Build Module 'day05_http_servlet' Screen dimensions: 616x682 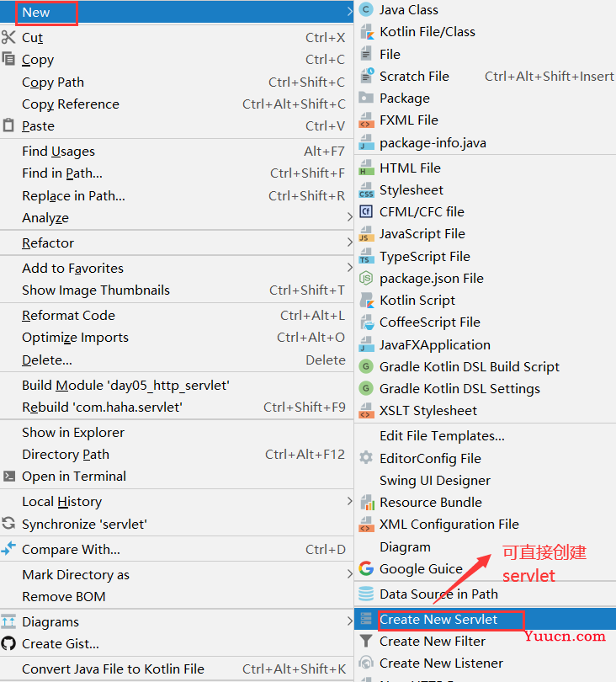[x=177, y=386]
